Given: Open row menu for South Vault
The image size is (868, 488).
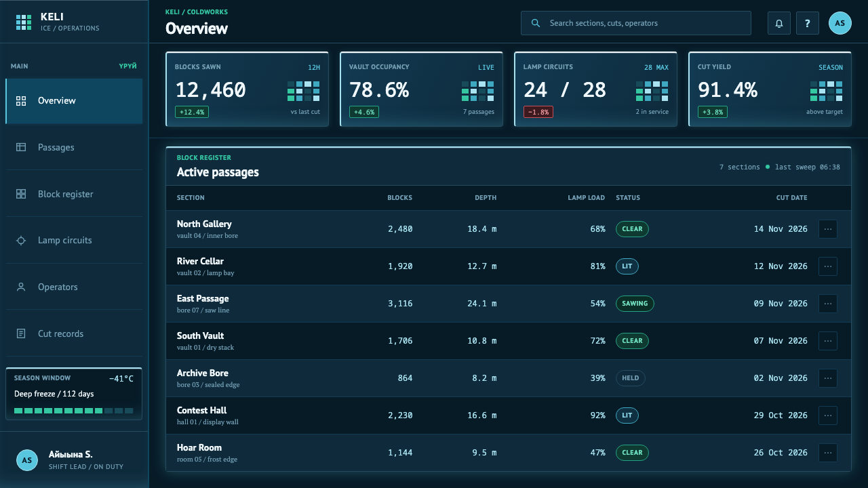Looking at the screenshot, I should click(828, 341).
